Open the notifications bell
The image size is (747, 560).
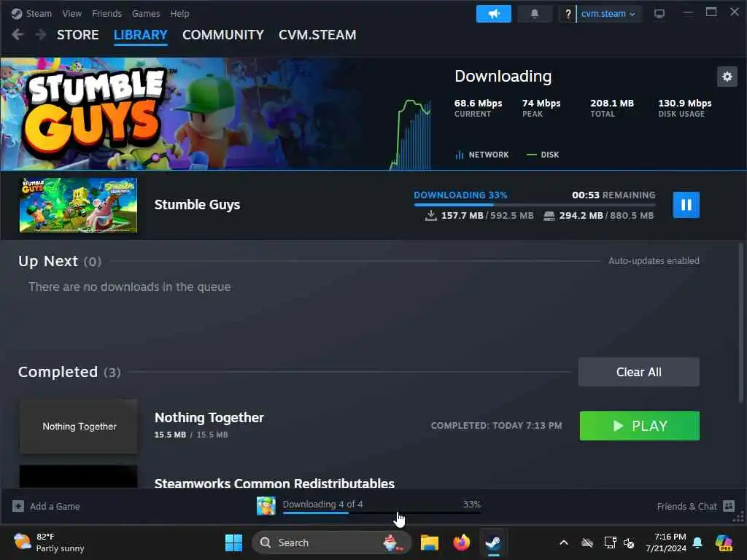point(535,14)
